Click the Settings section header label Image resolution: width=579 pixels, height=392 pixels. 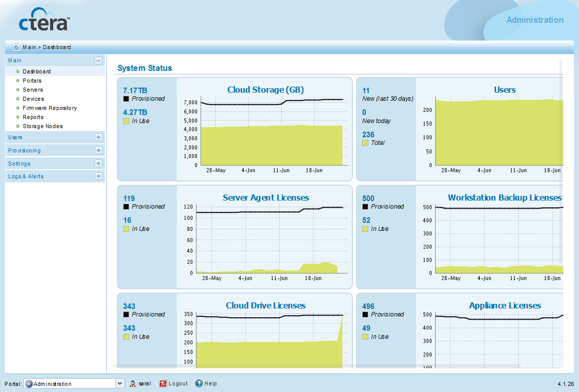[x=19, y=164]
